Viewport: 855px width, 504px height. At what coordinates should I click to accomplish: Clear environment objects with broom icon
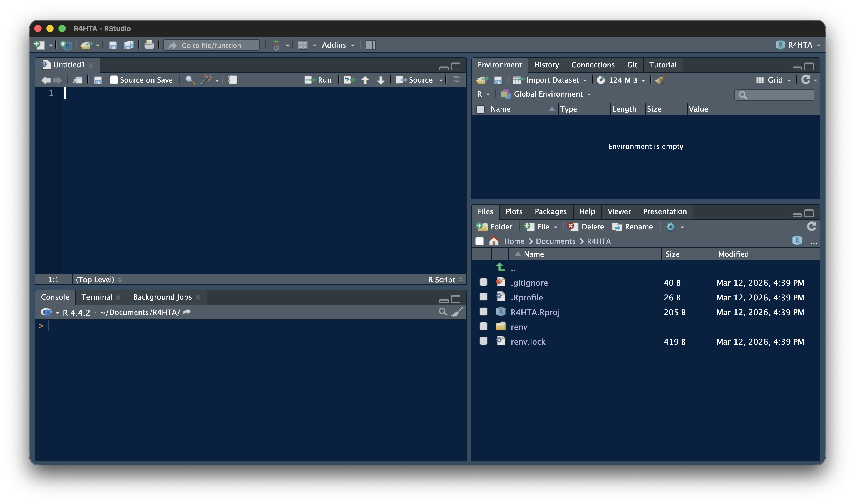click(x=660, y=80)
